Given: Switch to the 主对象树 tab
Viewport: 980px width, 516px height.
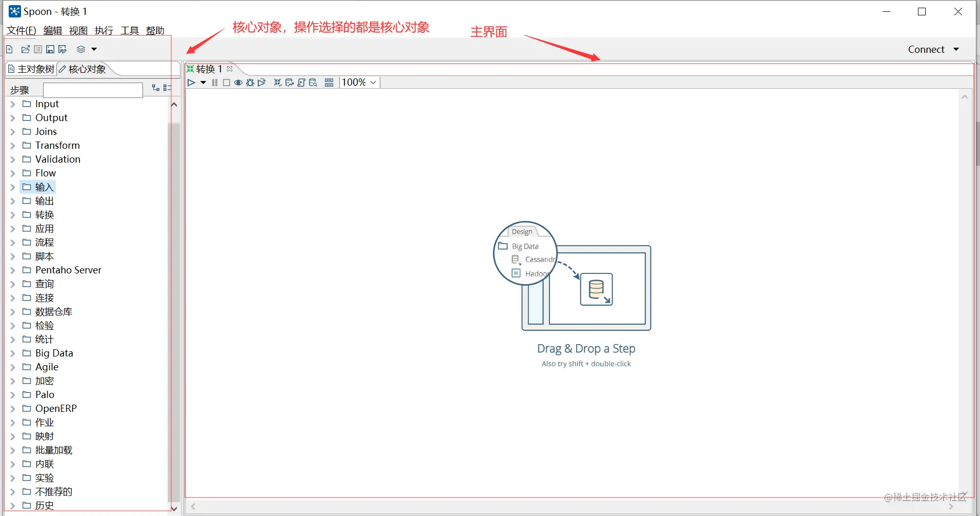Looking at the screenshot, I should pos(31,69).
